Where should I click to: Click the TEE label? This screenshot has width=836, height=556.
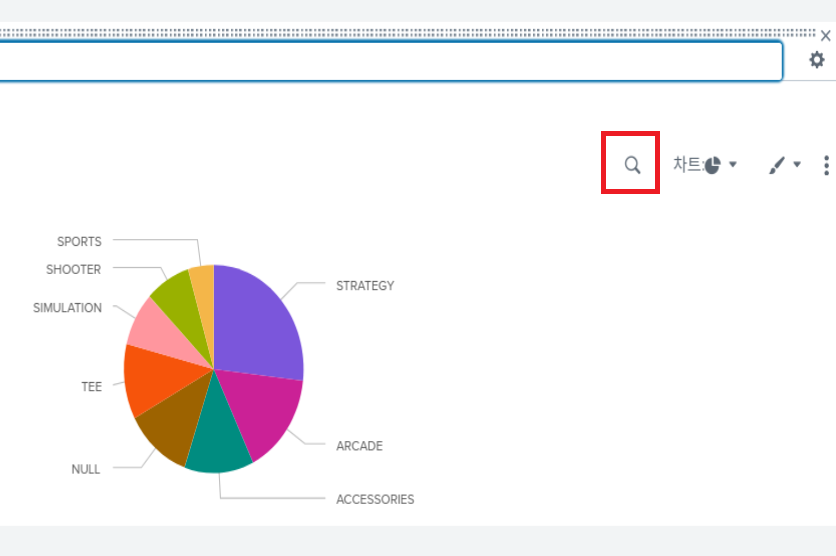click(92, 387)
